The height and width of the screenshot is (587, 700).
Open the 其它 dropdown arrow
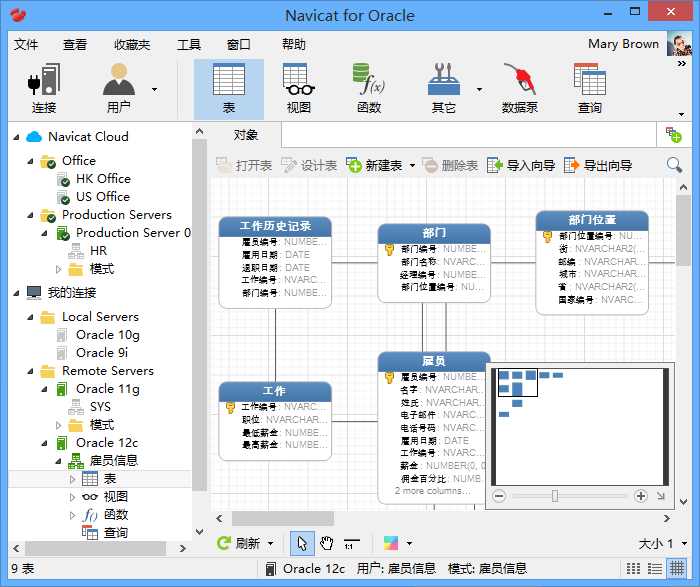tap(479, 90)
